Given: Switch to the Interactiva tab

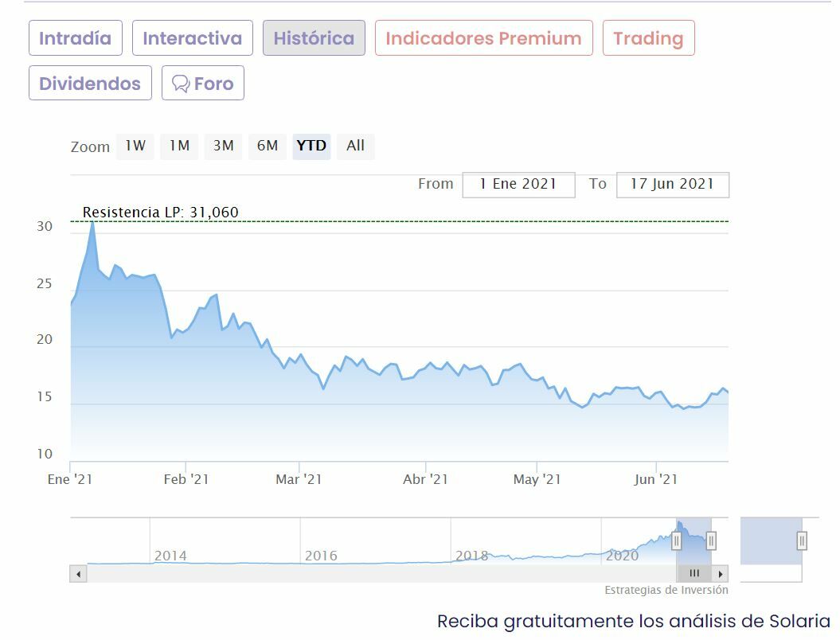Looking at the screenshot, I should 192,38.
